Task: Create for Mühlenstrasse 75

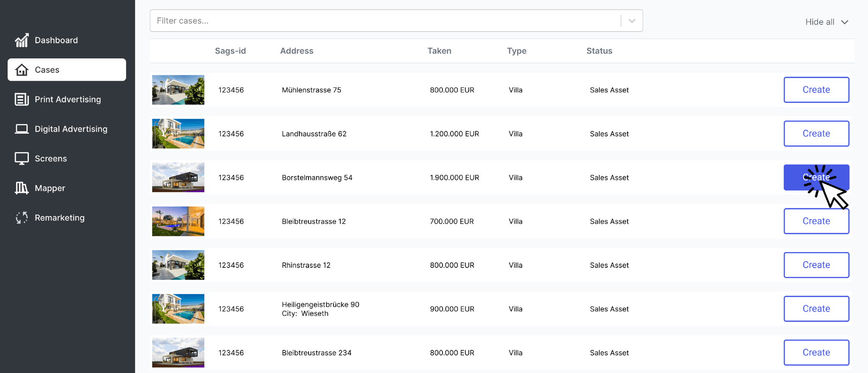Action: [816, 90]
